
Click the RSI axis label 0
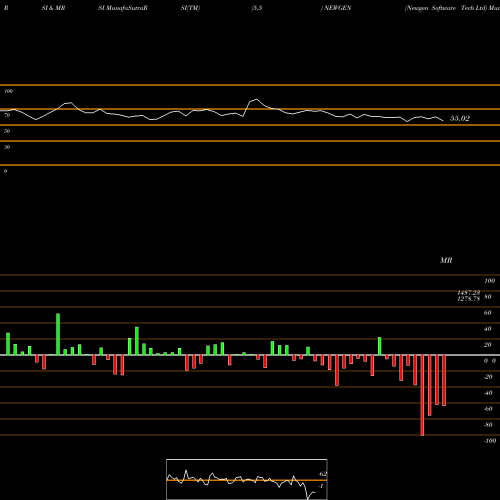5,171
